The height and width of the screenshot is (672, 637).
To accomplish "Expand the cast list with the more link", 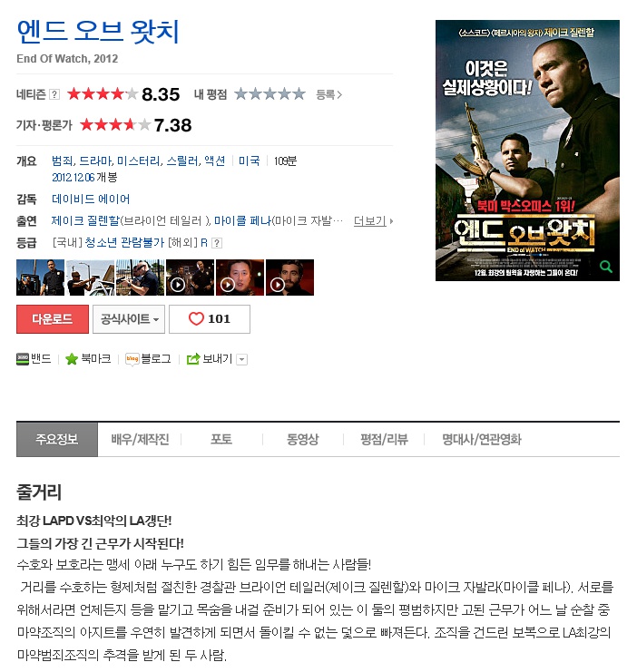I will (373, 221).
